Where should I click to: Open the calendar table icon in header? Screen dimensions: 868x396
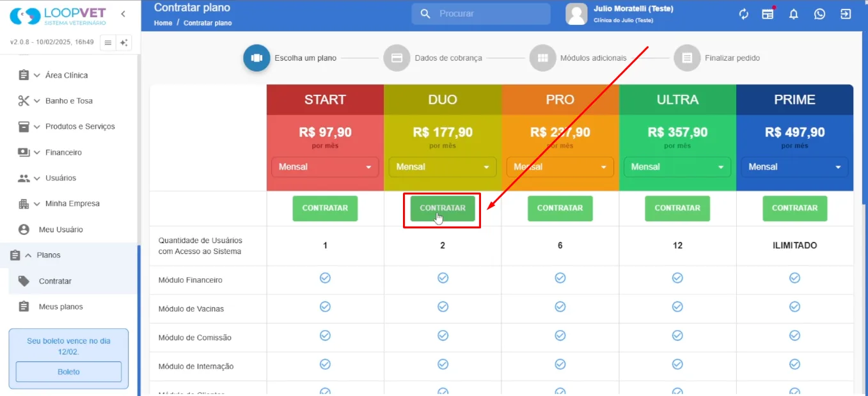coord(768,14)
